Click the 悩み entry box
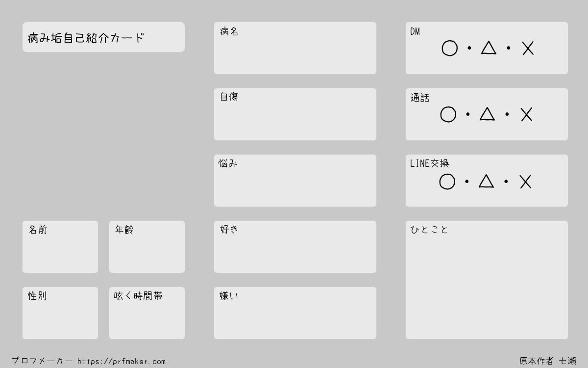 pyautogui.click(x=295, y=181)
